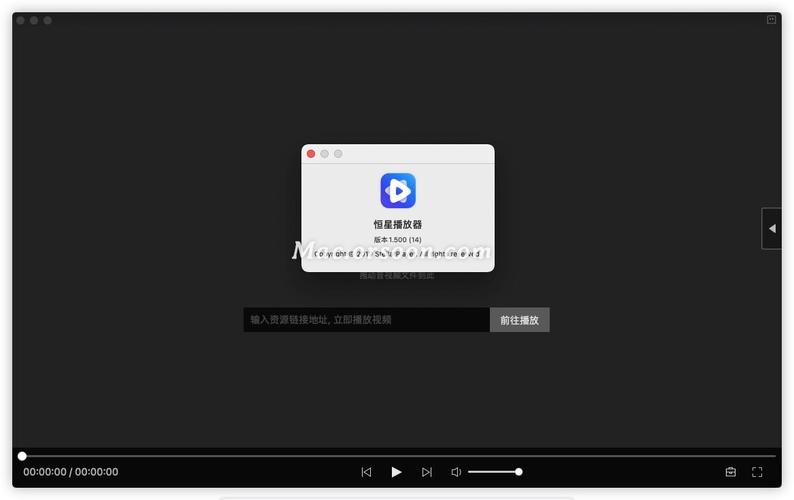Expand the side playlist panel arrow
794x500 pixels.
click(771, 228)
